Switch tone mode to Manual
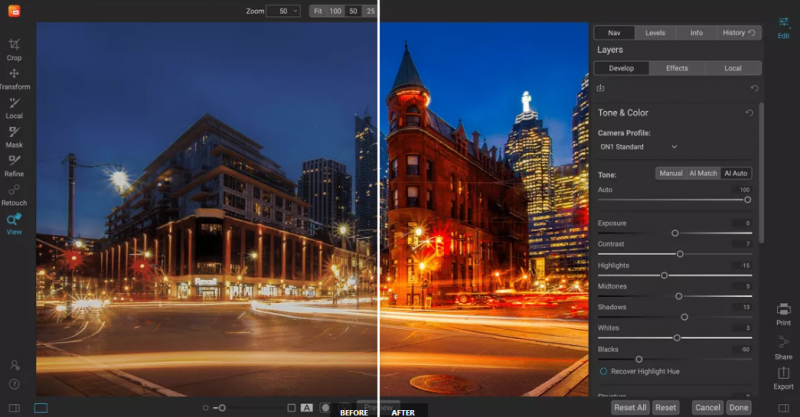 pos(671,173)
